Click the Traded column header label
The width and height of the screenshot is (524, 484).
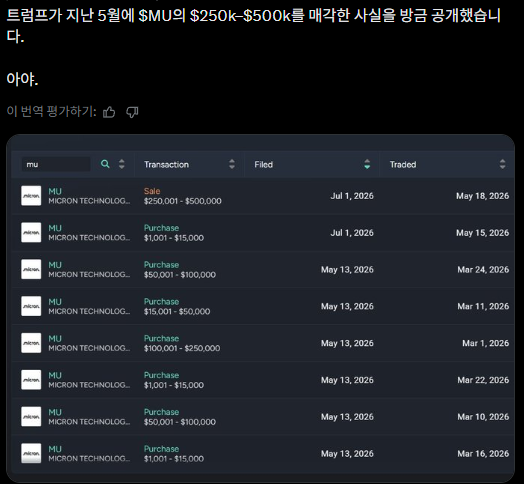pos(403,164)
